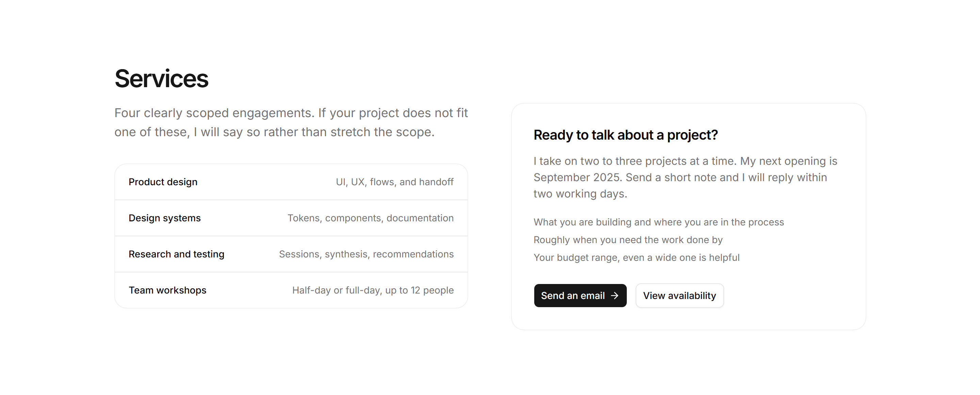Click the Design systems label text

164,218
